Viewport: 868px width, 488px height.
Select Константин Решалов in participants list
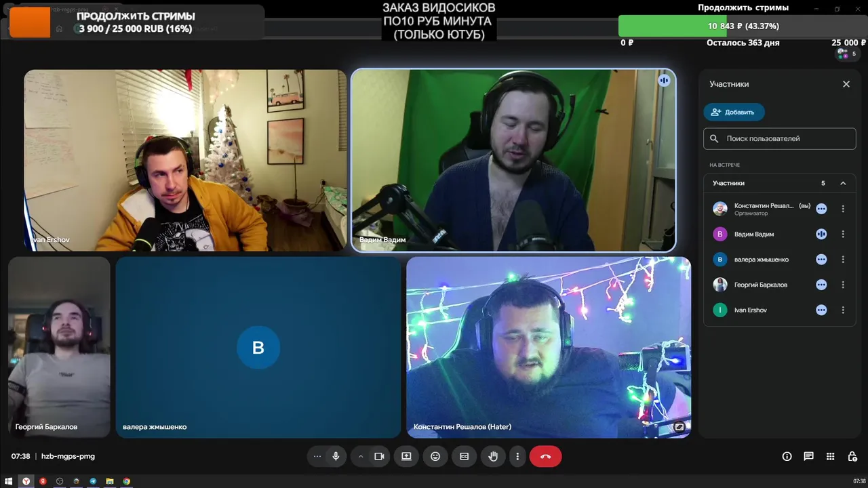(x=780, y=209)
